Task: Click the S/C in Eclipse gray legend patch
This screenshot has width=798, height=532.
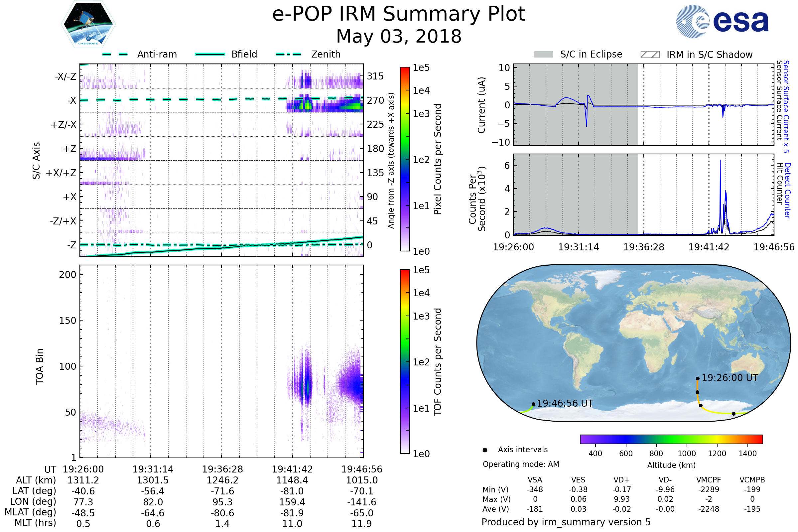Action: click(x=543, y=55)
